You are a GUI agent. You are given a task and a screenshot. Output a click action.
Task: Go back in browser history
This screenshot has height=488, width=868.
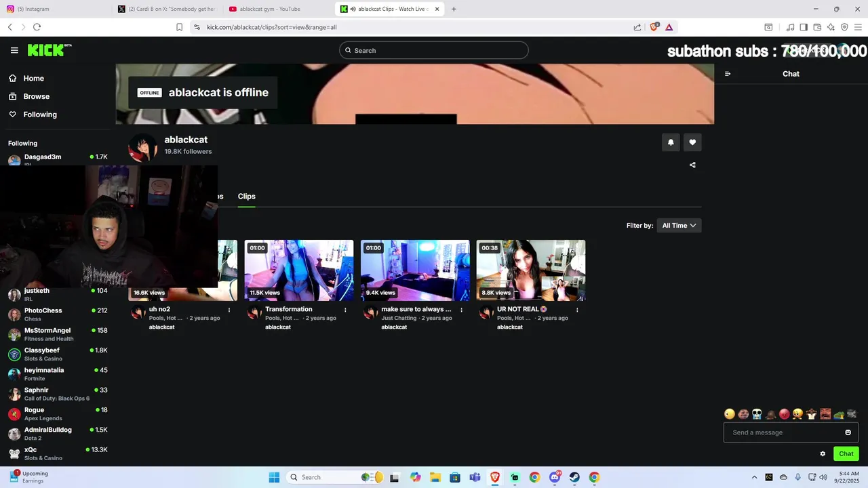coord(10,27)
